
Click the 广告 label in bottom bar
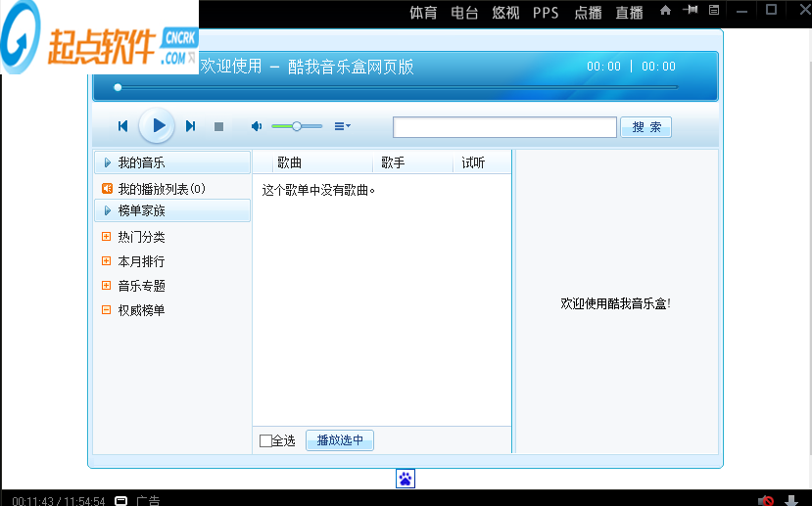coord(148,500)
